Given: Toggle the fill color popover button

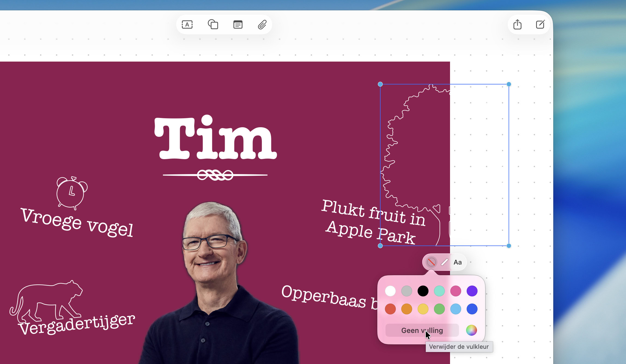Looking at the screenshot, I should tap(431, 262).
